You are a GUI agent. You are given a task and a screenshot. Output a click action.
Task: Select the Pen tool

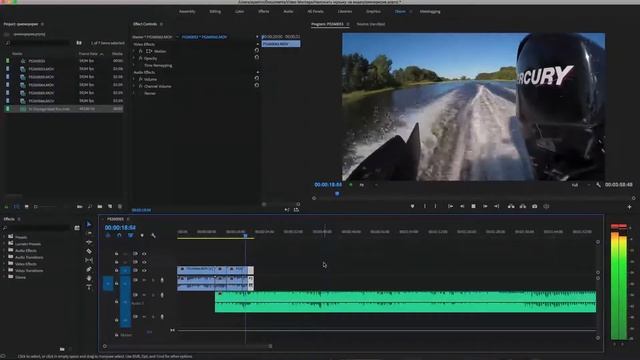coord(89,269)
